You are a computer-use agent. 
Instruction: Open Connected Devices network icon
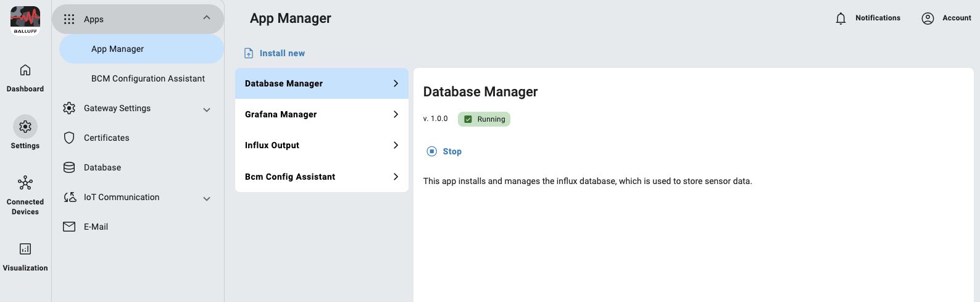[25, 183]
